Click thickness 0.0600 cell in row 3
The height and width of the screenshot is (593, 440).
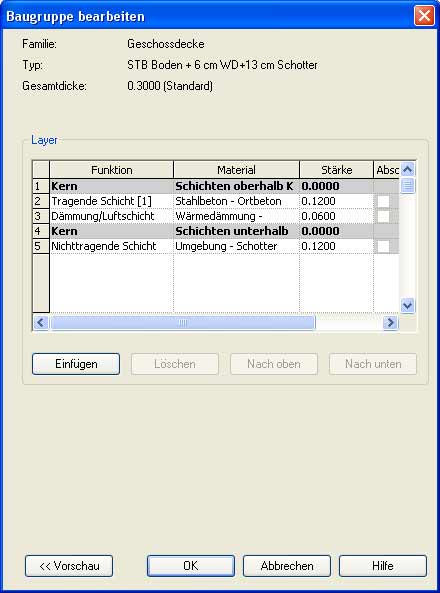click(x=336, y=216)
